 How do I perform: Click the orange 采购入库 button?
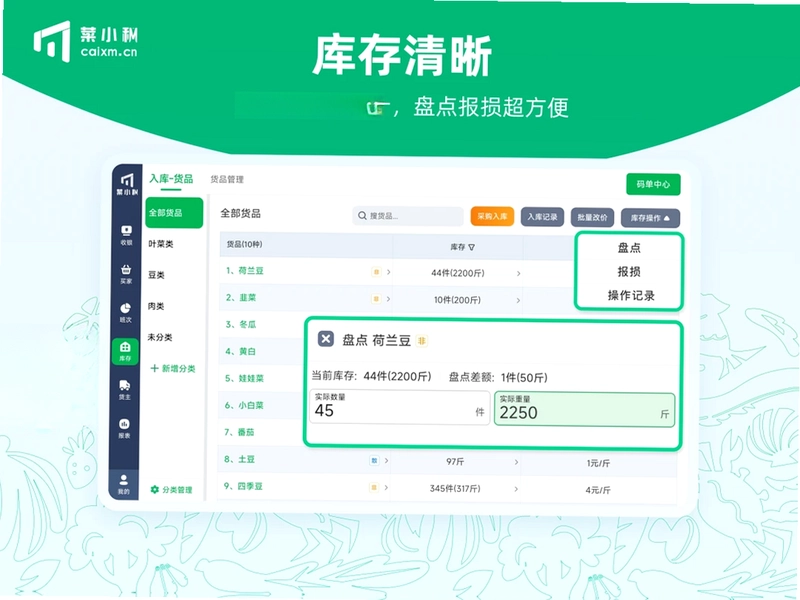[x=492, y=216]
